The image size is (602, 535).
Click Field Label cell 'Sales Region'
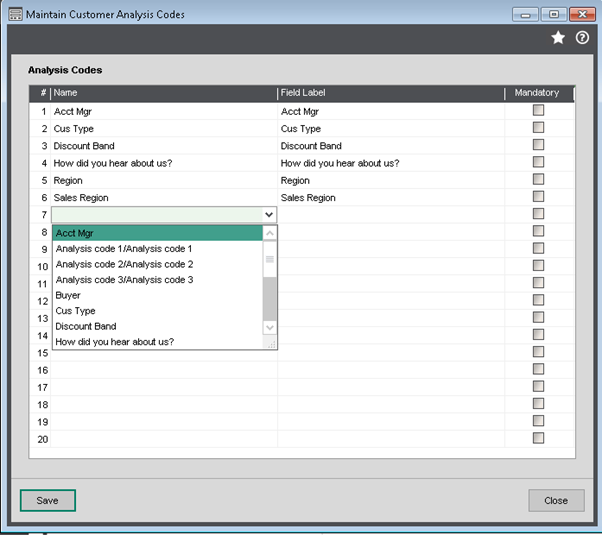[x=391, y=198]
